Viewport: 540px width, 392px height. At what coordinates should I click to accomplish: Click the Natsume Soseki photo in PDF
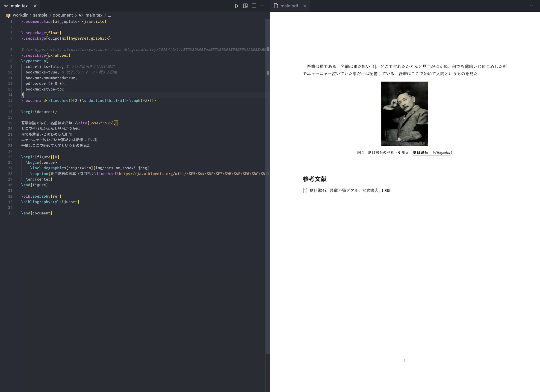404,114
